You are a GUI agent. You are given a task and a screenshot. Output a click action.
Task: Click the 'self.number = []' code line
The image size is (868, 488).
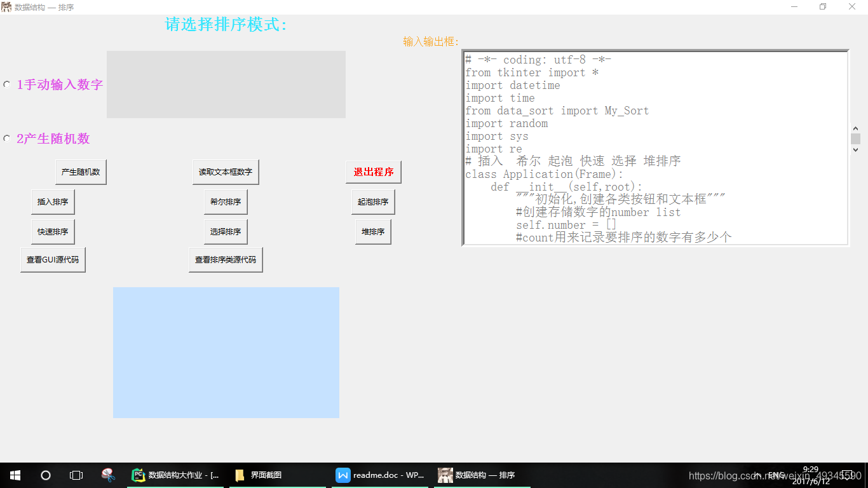(566, 225)
